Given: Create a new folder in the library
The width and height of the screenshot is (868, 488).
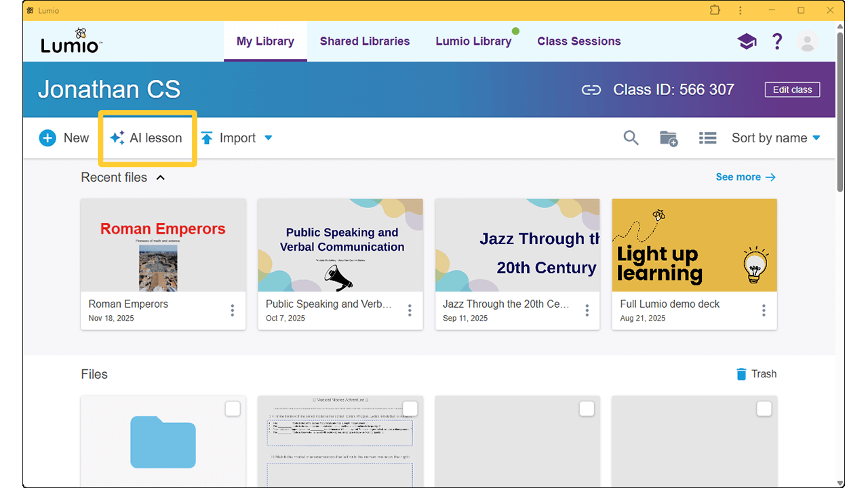Looking at the screenshot, I should [x=669, y=138].
